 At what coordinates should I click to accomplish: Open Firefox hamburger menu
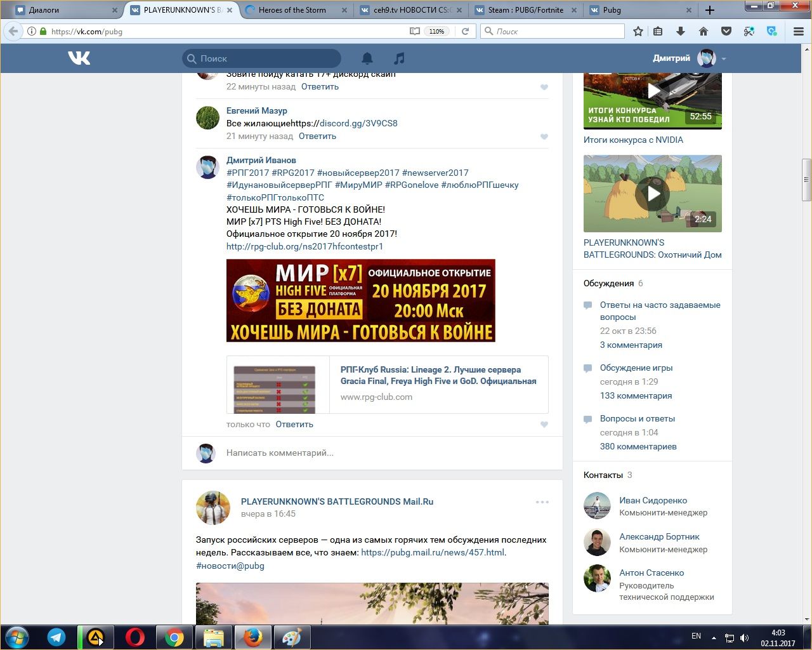point(799,31)
